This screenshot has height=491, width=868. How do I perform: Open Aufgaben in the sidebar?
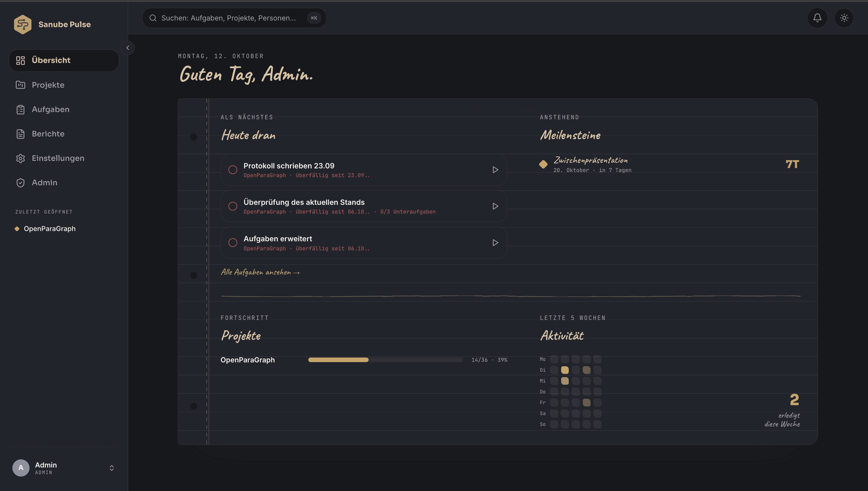(64, 109)
